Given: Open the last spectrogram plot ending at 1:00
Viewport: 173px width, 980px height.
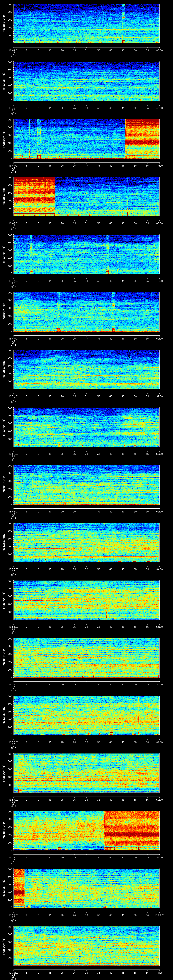Looking at the screenshot, I should pyautogui.click(x=86, y=946).
